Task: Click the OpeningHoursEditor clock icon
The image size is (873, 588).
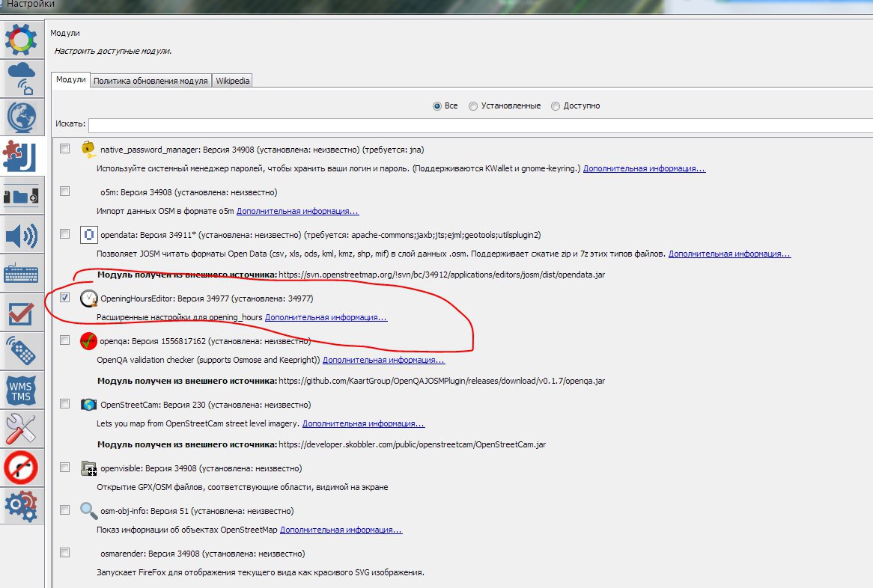Action: tap(88, 298)
